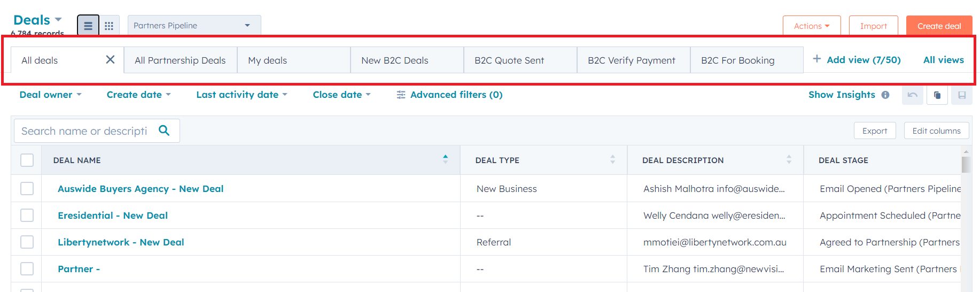Select the All Partnership Deals tab
Screen dimensions: 980x292
point(180,60)
